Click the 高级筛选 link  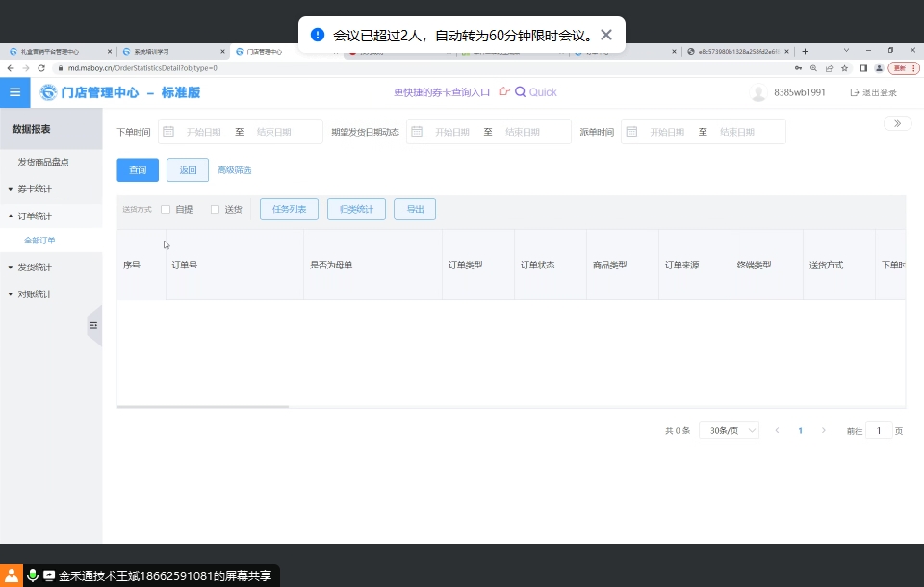tap(234, 170)
